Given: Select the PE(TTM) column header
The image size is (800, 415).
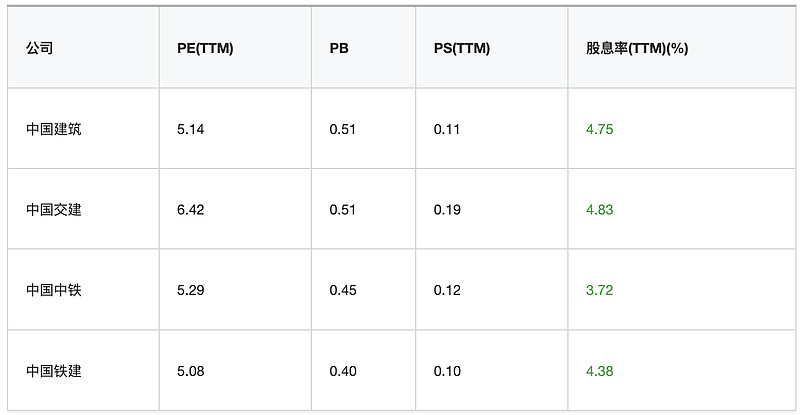Looking at the screenshot, I should click(x=205, y=48).
